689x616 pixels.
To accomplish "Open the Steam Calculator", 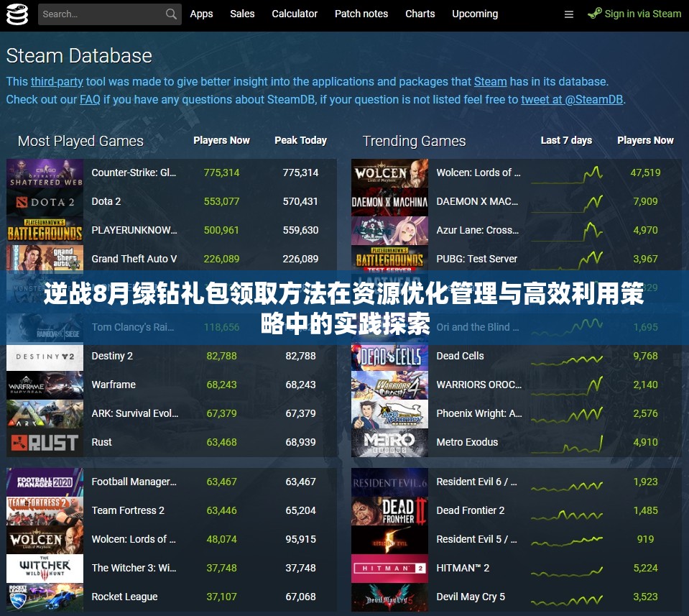I will [x=295, y=14].
